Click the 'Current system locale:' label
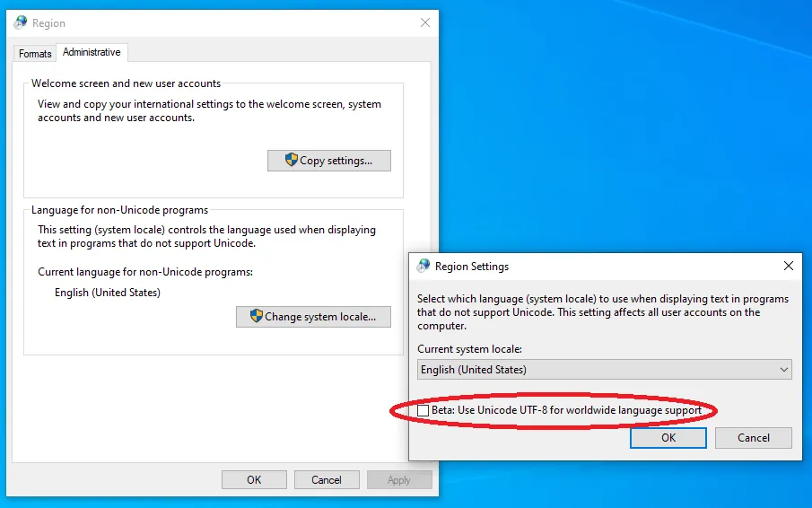This screenshot has width=812, height=508. point(469,349)
